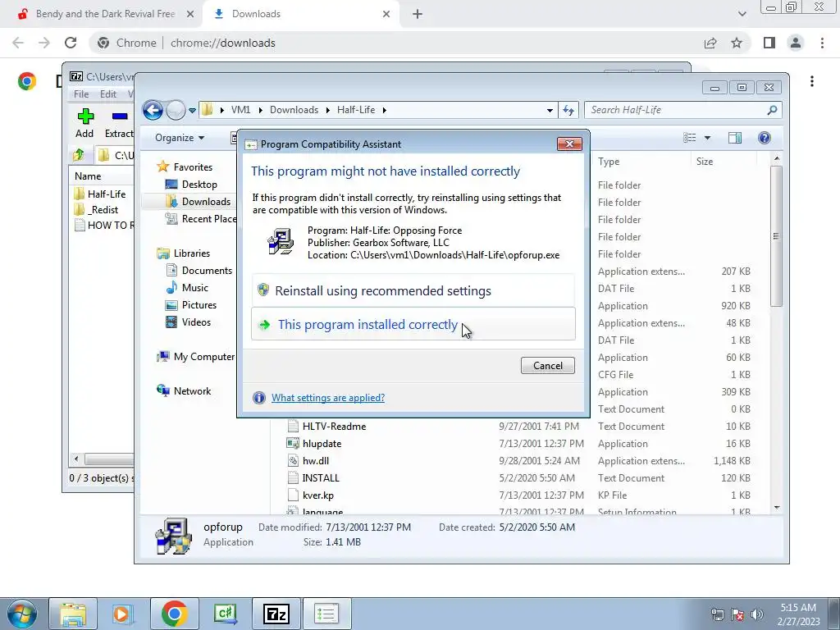The image size is (840, 630).
Task: Open What settings are applied link
Action: tap(328, 398)
